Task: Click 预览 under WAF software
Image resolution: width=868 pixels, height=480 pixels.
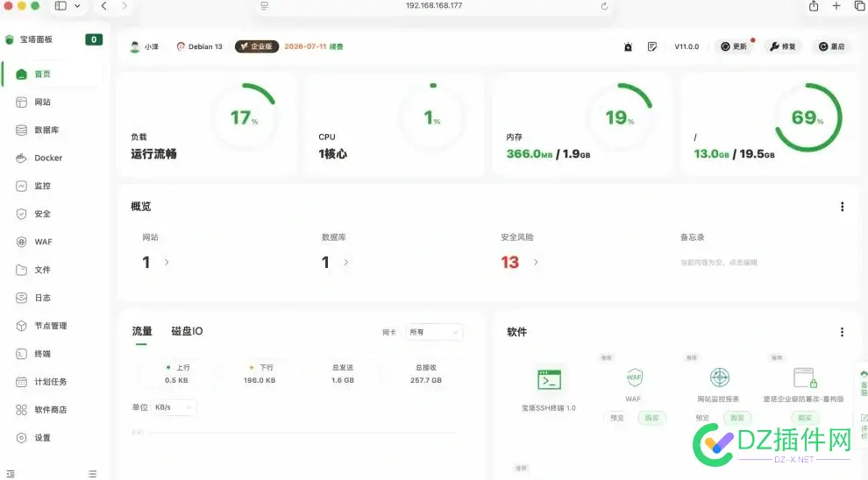Action: [x=617, y=418]
